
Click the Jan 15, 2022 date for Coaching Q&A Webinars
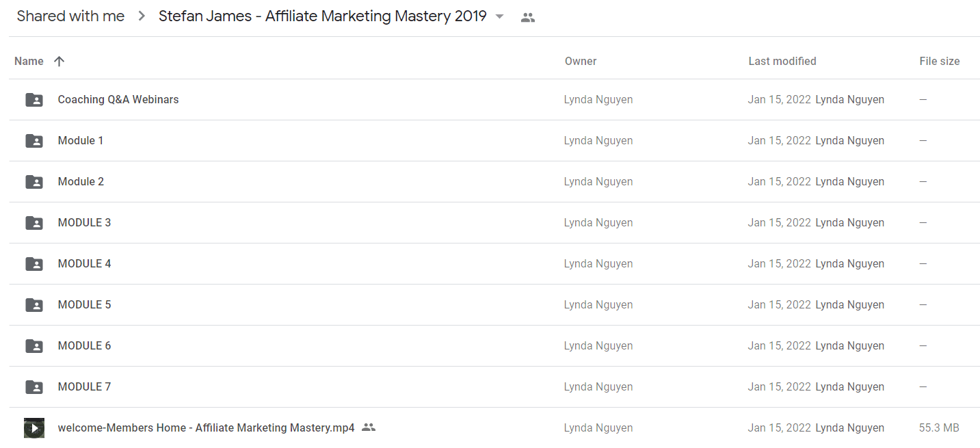click(x=780, y=99)
